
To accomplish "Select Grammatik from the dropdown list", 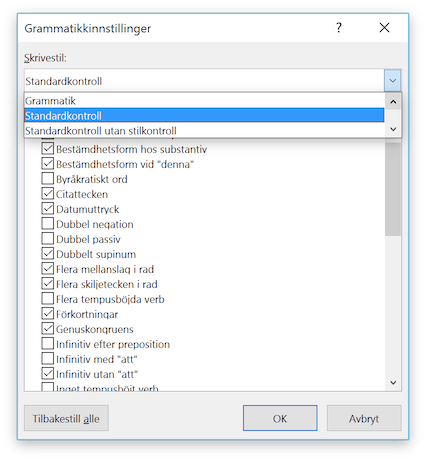I will [x=204, y=101].
